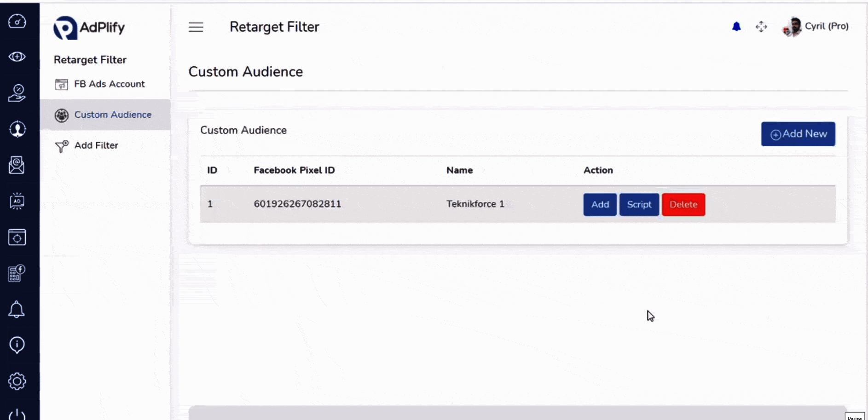The width and height of the screenshot is (868, 420).
Task: Select Custom Audience in the sidebar menu
Action: click(112, 115)
